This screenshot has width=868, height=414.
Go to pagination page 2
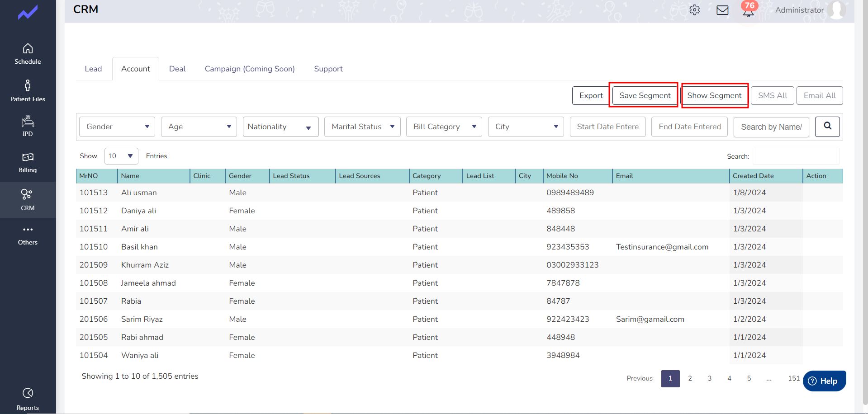point(690,378)
